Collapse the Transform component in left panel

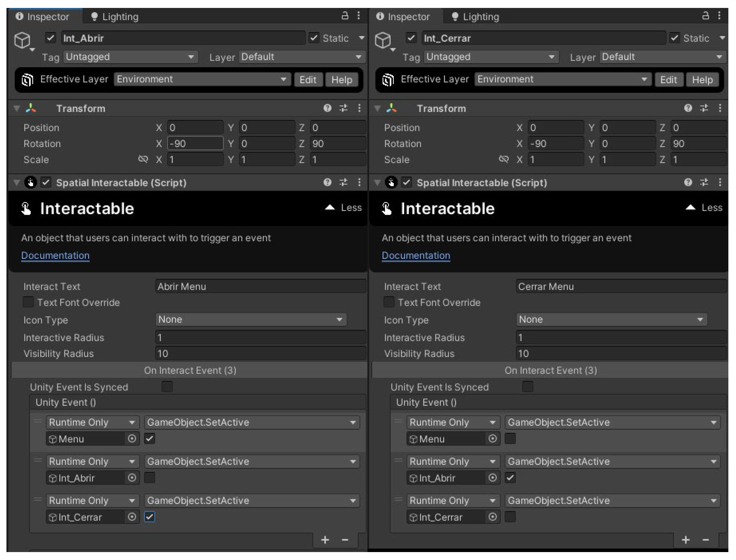click(16, 108)
